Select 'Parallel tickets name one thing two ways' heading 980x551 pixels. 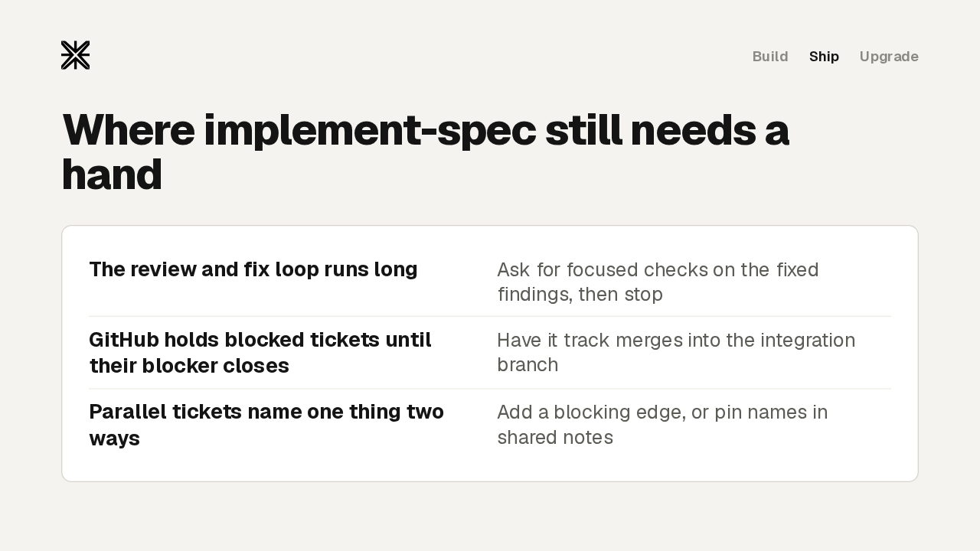(266, 425)
